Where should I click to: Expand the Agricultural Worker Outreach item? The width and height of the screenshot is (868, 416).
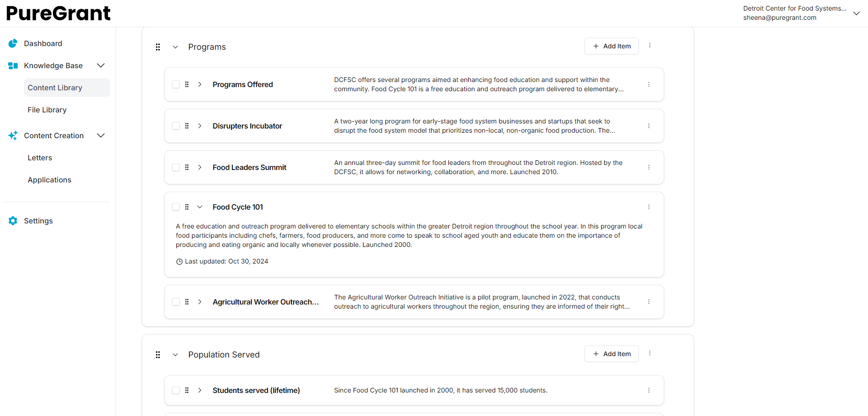[x=200, y=302]
